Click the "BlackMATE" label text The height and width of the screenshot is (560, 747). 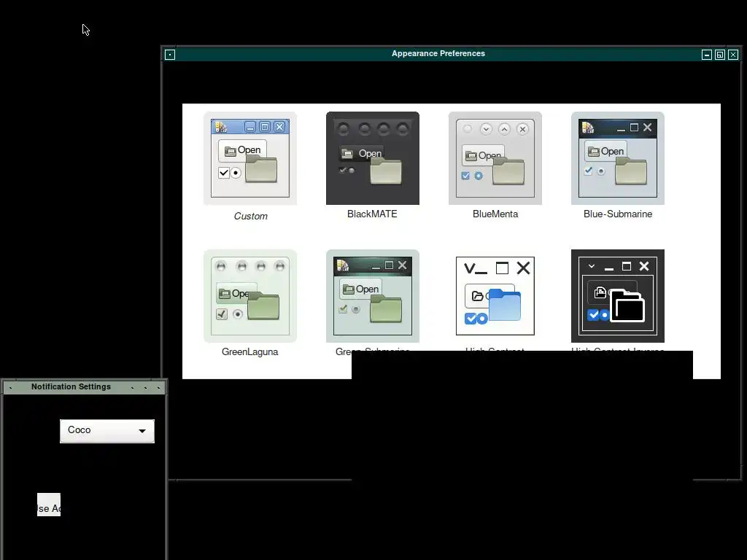point(372,214)
